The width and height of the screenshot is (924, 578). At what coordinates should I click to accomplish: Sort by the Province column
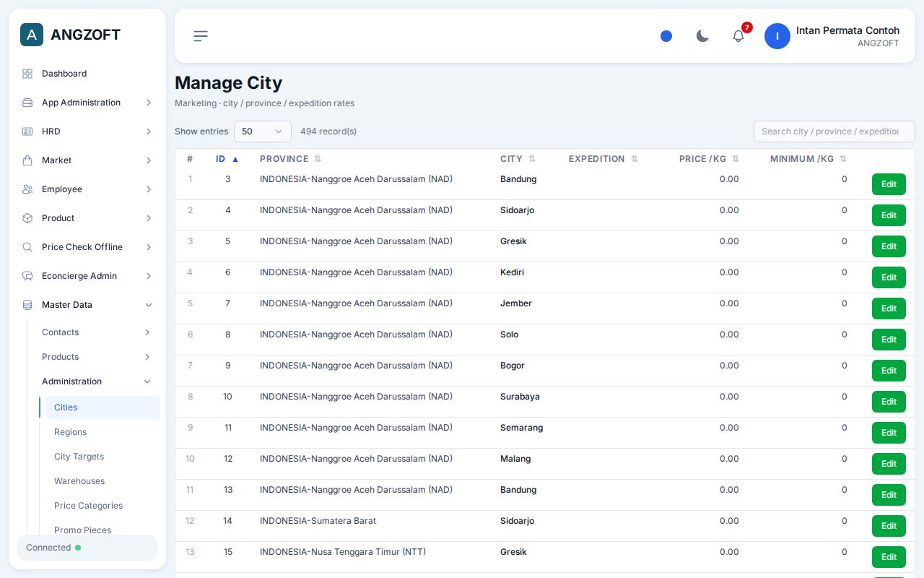[290, 159]
